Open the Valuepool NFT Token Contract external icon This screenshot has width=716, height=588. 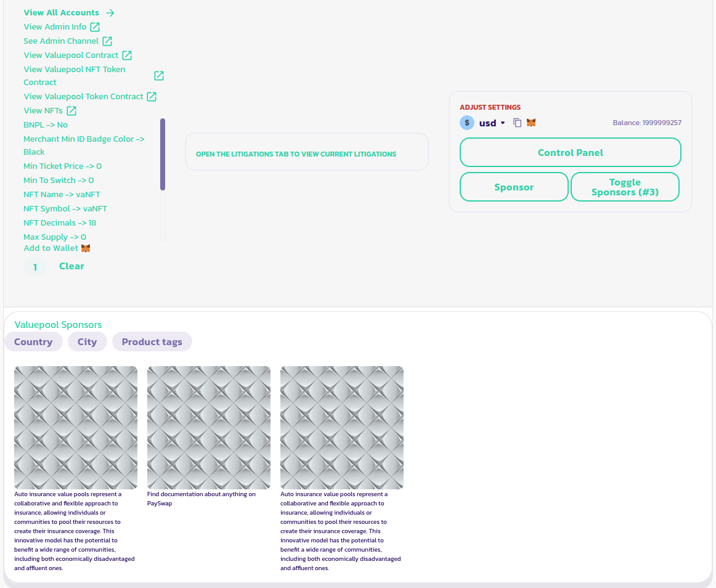[x=159, y=76]
